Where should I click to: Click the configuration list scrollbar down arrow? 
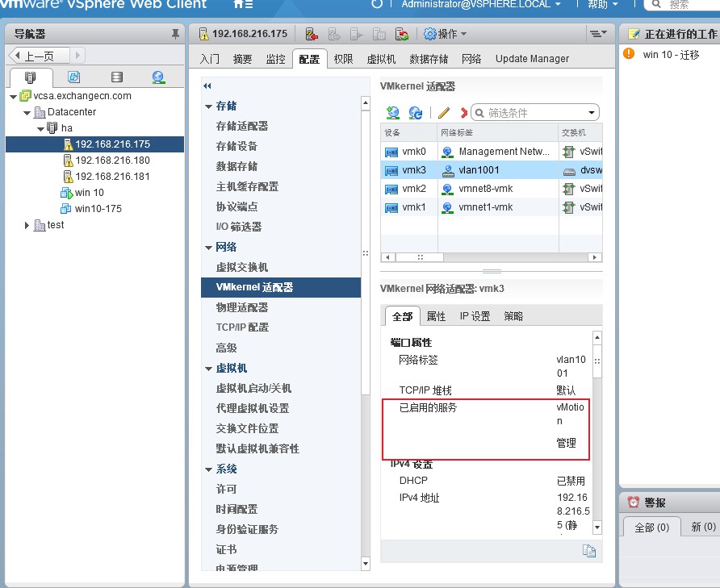coord(366,564)
